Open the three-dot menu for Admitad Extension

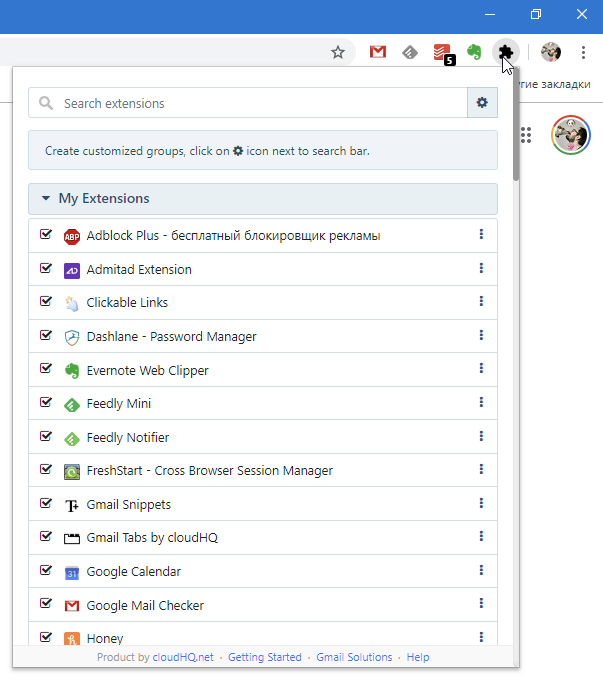[481, 268]
